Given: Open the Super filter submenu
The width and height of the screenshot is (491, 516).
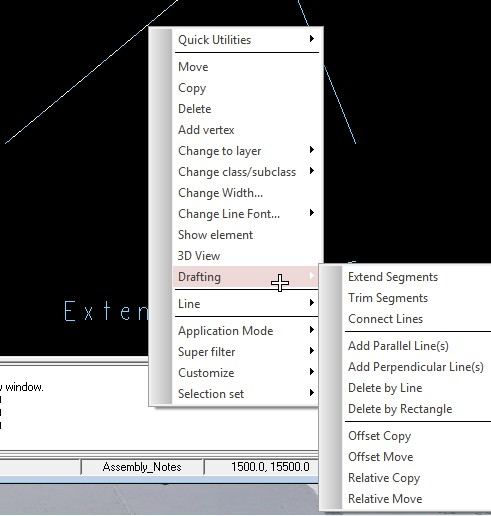Looking at the screenshot, I should (x=246, y=352).
